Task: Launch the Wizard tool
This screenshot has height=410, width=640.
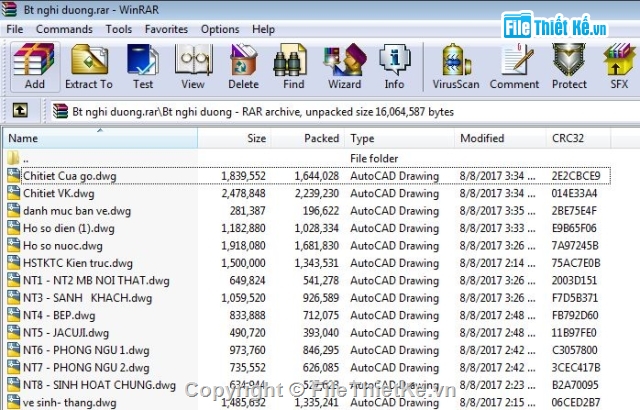Action: 344,66
